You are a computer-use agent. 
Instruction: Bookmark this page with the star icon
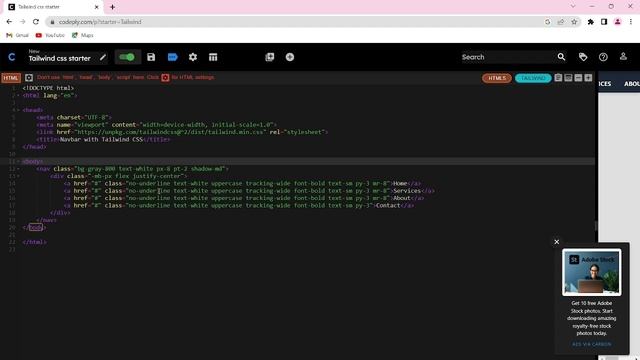(574, 22)
